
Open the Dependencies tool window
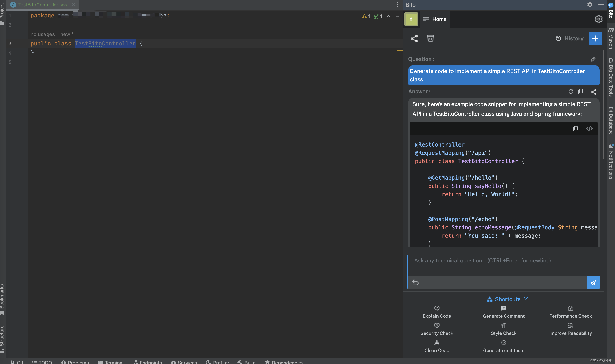(284, 362)
